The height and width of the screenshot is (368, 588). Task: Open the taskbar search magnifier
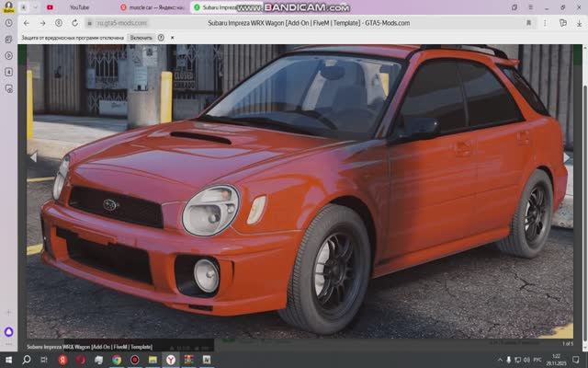pyautogui.click(x=27, y=360)
